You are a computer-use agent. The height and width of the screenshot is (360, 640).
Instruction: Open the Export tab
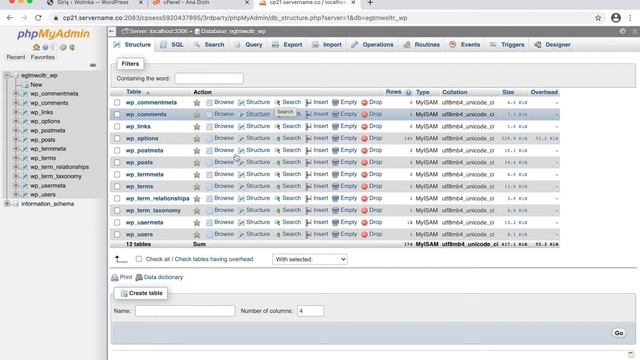coord(287,45)
